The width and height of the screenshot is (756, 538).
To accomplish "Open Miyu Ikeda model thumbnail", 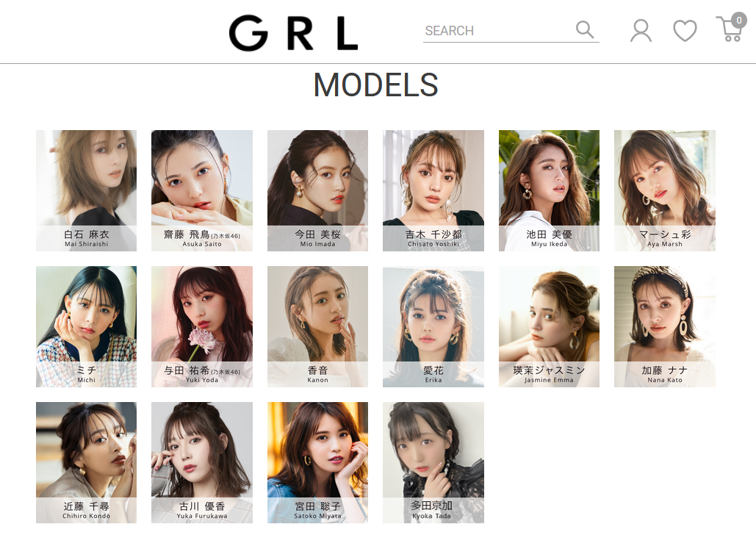I will click(x=549, y=190).
